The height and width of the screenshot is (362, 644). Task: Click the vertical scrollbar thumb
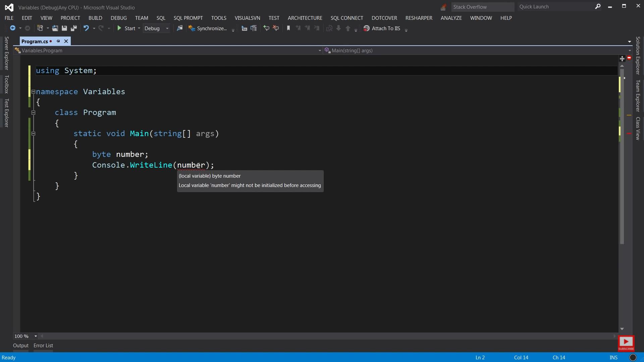(x=622, y=156)
